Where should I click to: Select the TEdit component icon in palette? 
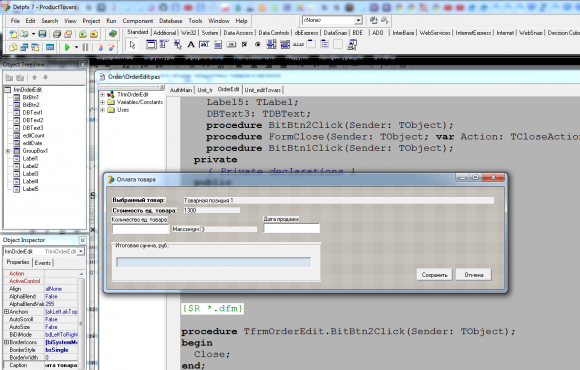tap(204, 45)
